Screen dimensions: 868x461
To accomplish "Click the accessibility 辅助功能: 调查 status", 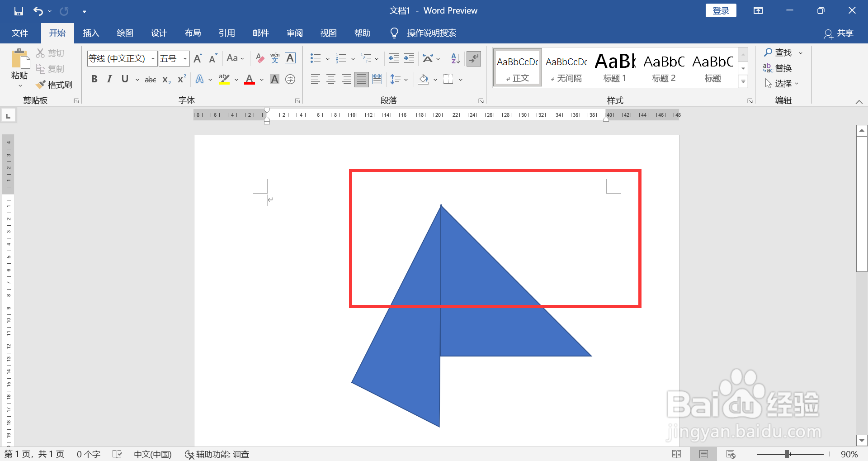I will click(217, 454).
